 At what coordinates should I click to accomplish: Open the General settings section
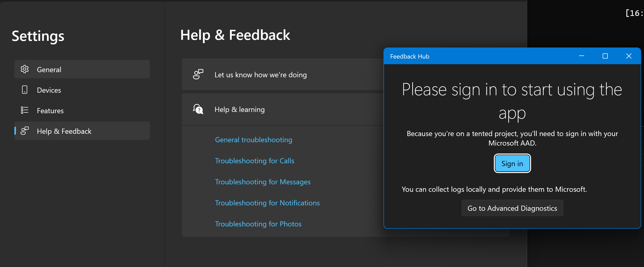pos(49,69)
